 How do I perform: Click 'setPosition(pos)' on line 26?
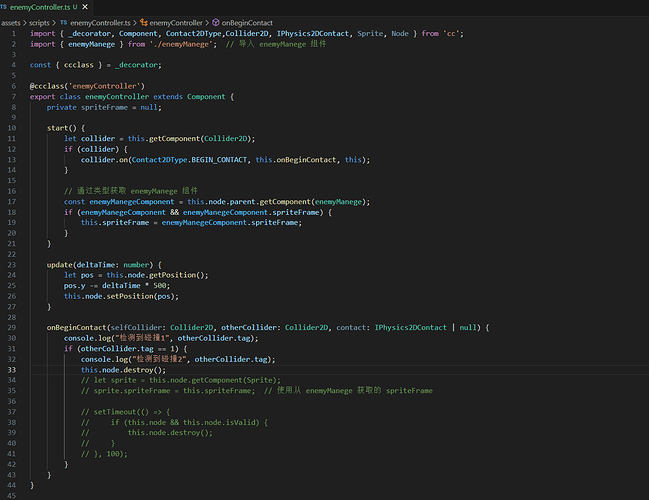point(140,296)
